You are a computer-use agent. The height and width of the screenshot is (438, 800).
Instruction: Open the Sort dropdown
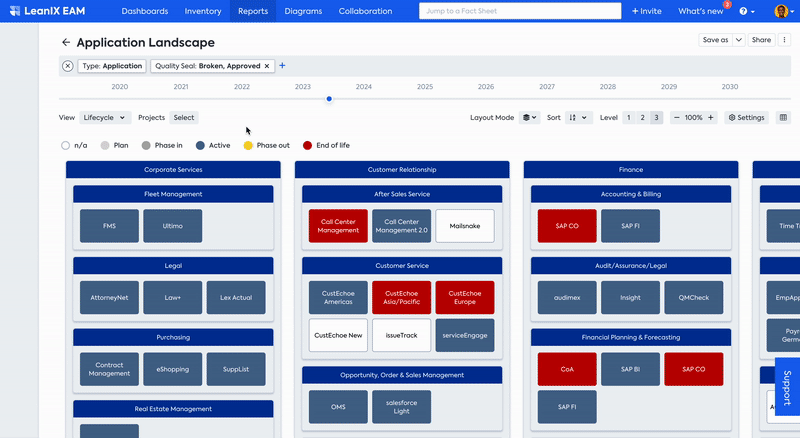click(x=579, y=117)
